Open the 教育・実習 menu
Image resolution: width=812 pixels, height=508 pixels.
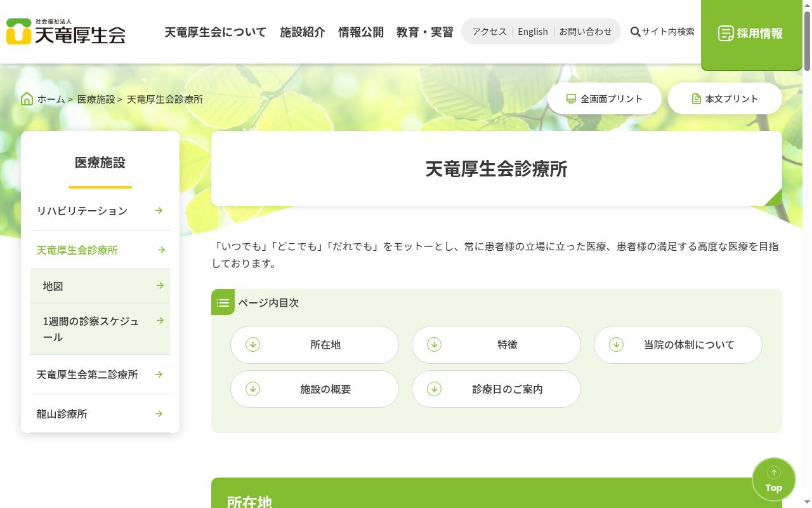(x=425, y=32)
